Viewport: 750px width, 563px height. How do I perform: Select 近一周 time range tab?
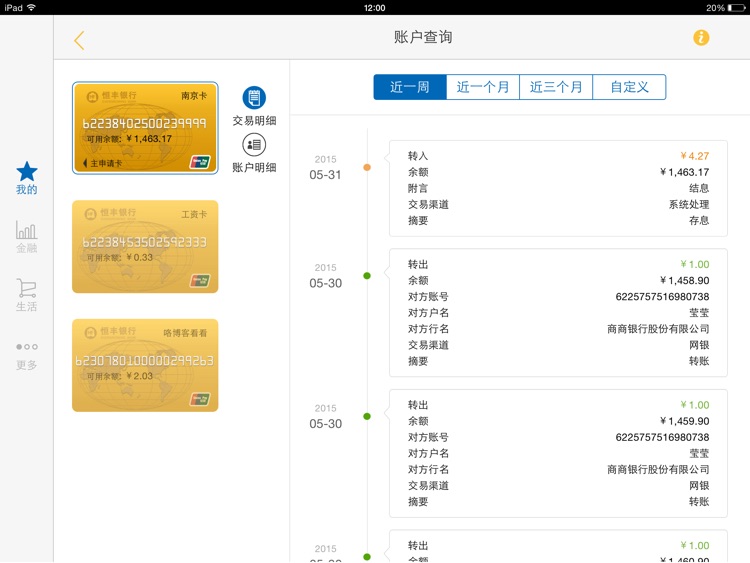[410, 87]
